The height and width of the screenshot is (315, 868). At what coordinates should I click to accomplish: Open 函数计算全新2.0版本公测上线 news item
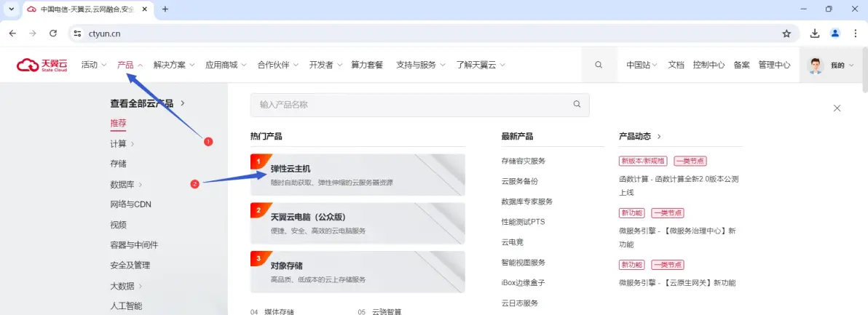679,186
